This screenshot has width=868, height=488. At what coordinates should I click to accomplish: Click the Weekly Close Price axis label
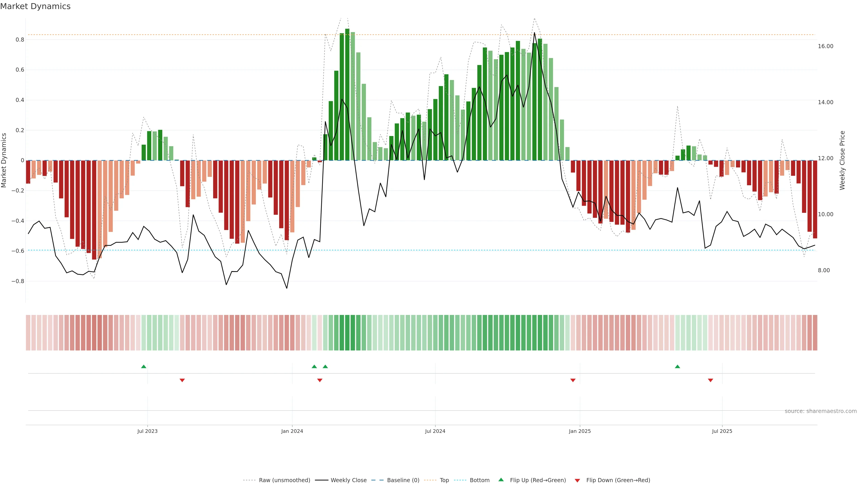coord(842,160)
